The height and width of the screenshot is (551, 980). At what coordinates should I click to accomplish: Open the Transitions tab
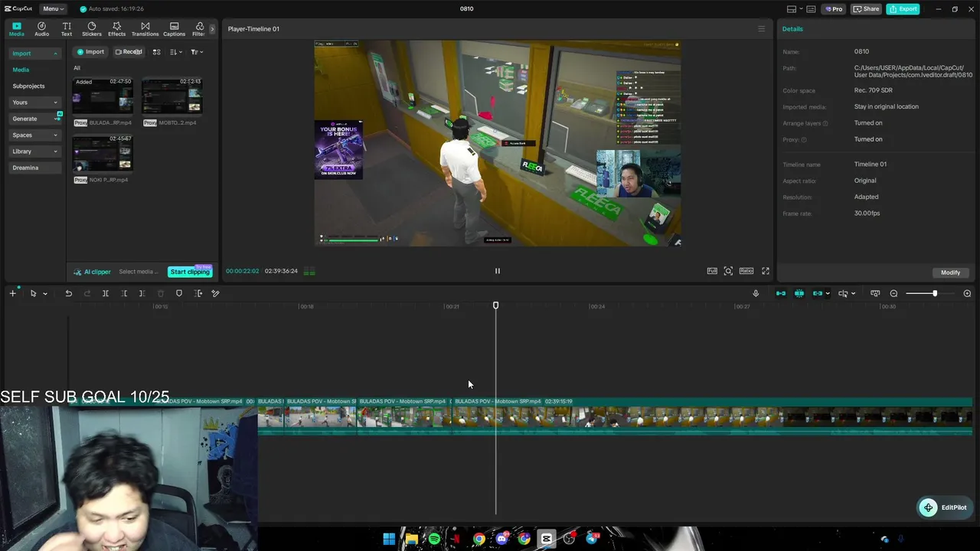click(x=145, y=29)
